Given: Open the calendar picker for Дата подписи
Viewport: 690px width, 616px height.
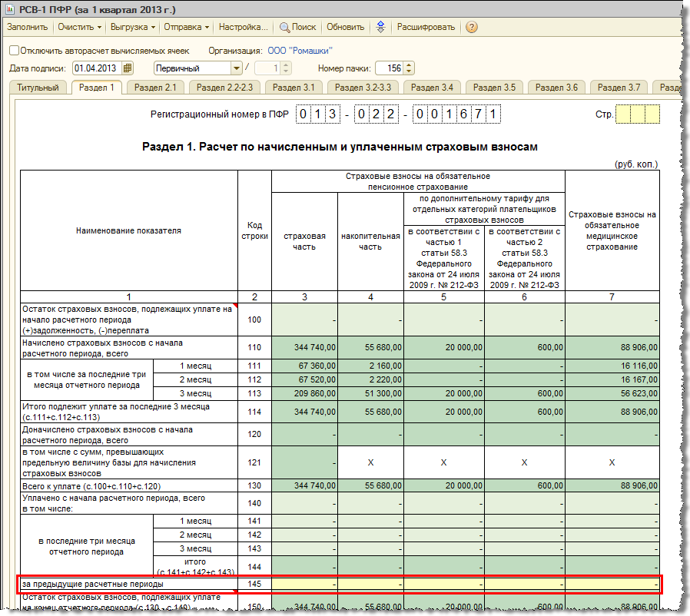Looking at the screenshot, I should (128, 68).
